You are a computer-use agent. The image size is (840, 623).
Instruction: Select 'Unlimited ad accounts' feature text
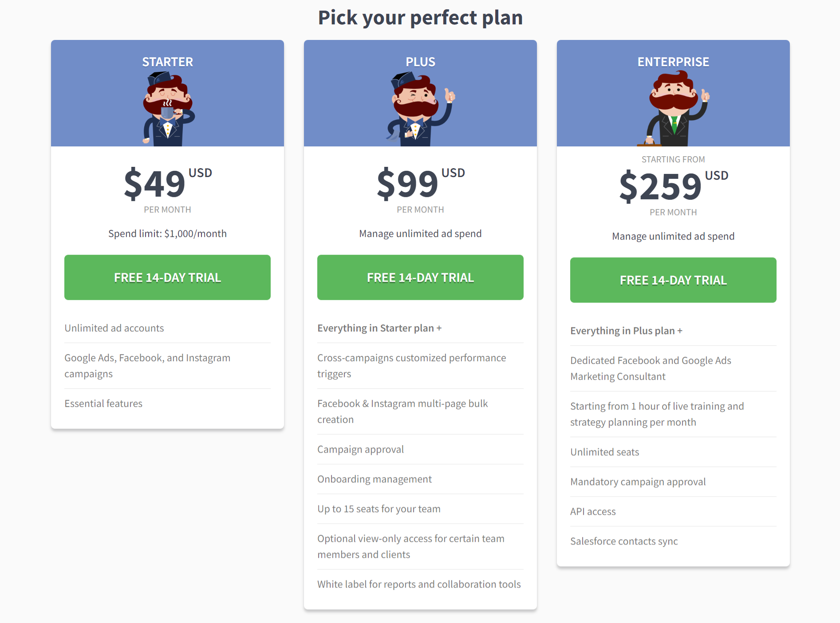[114, 328]
